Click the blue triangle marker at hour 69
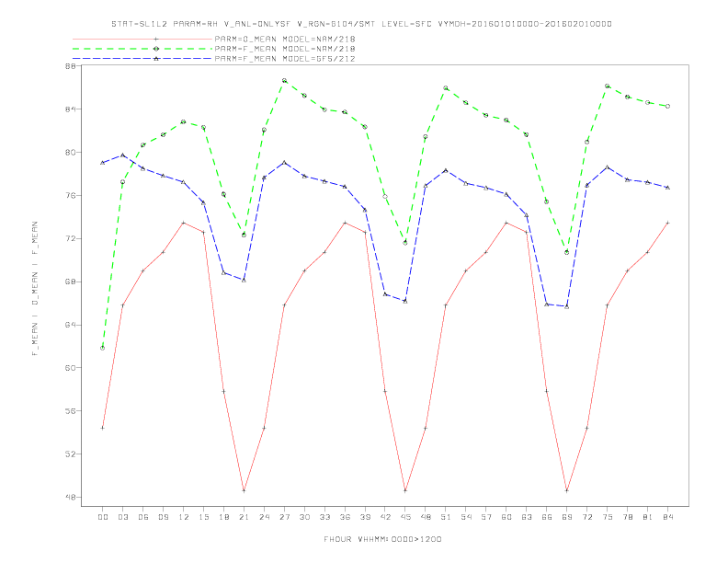Image resolution: width=728 pixels, height=563 pixels. pos(567,306)
